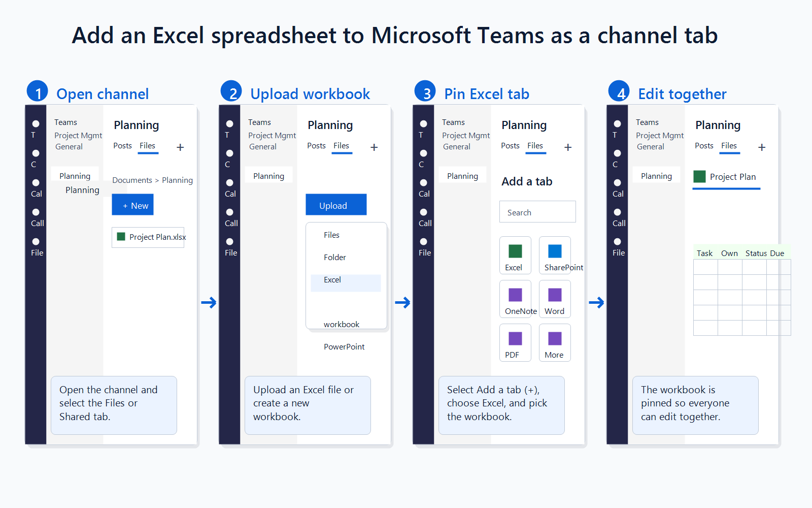
Task: Select Project Mgmt team in Edit together panel
Action: point(660,136)
